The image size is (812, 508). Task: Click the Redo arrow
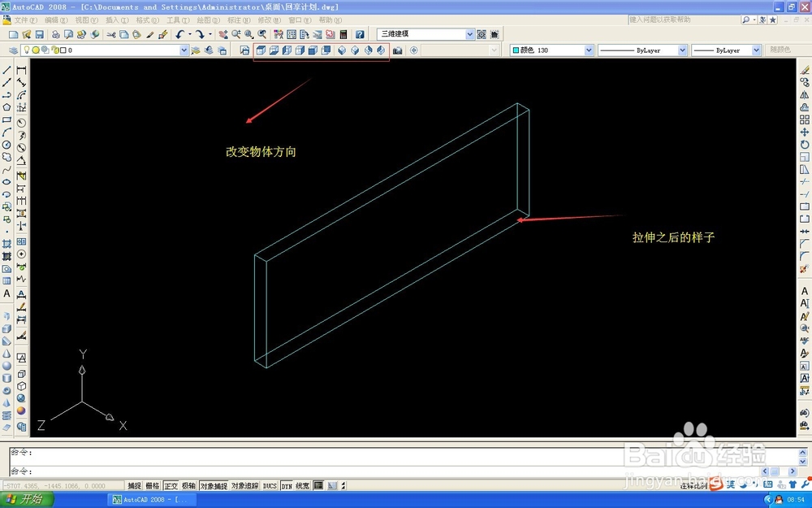point(200,34)
